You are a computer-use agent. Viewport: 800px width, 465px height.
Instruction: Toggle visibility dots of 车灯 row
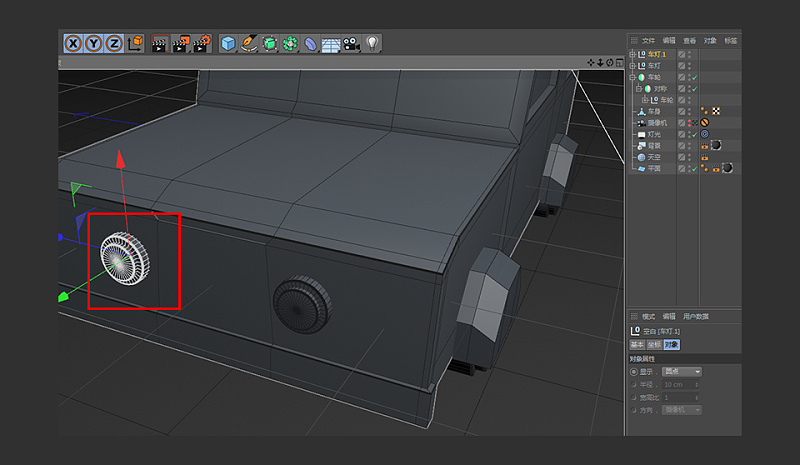689,66
